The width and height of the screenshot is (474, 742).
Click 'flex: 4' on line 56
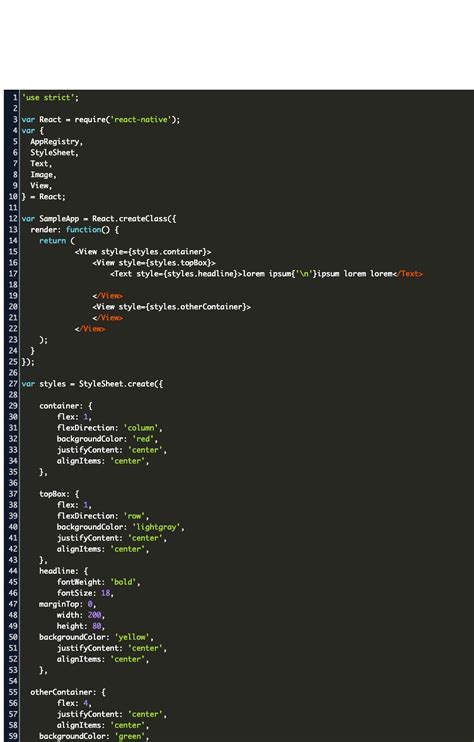click(x=72, y=703)
